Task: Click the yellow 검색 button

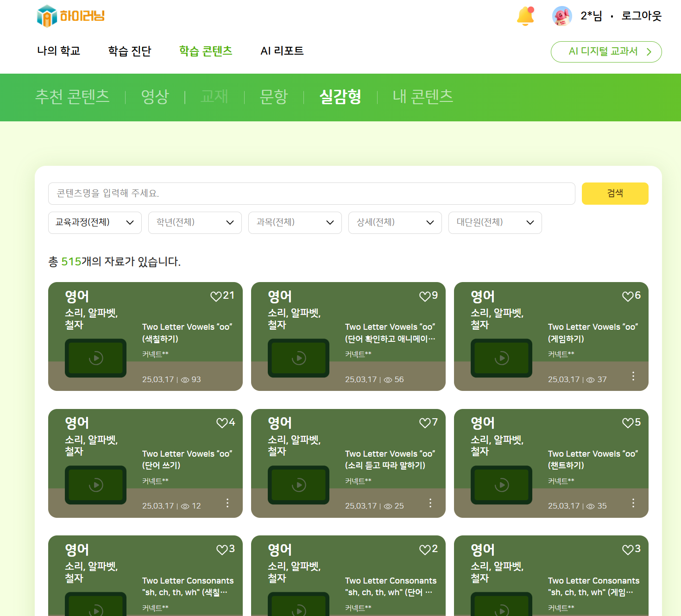Action: pos(615,194)
